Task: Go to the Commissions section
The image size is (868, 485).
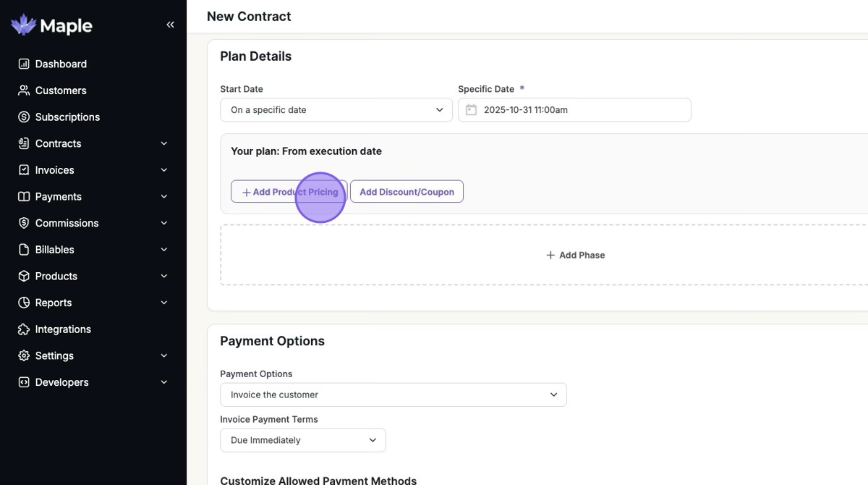Action: click(67, 223)
